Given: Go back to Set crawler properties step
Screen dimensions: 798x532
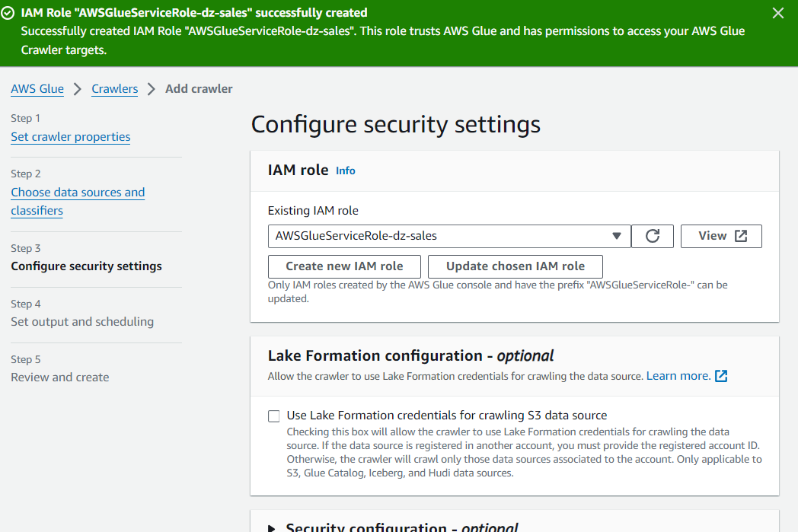Looking at the screenshot, I should coord(71,137).
